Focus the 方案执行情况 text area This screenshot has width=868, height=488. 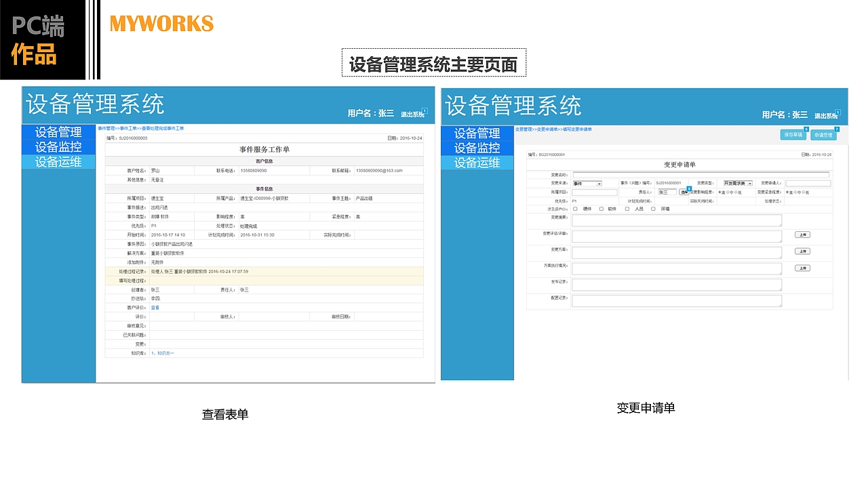tap(677, 269)
